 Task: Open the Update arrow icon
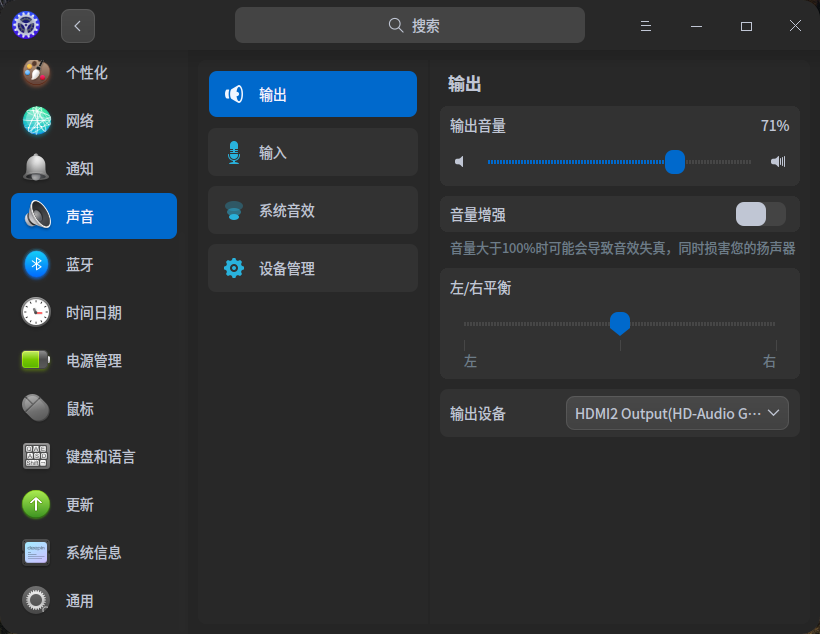pos(37,504)
